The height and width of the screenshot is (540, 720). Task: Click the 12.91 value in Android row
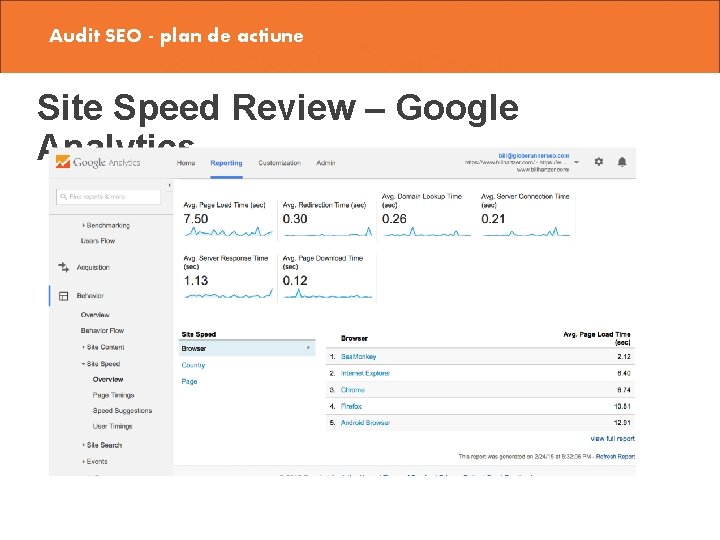(622, 423)
